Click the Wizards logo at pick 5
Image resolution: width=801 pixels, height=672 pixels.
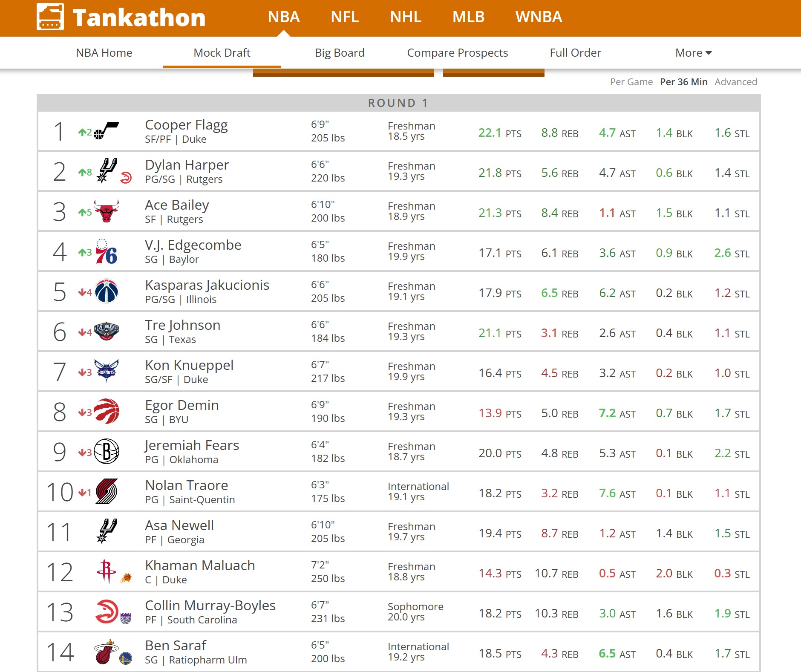(x=107, y=291)
